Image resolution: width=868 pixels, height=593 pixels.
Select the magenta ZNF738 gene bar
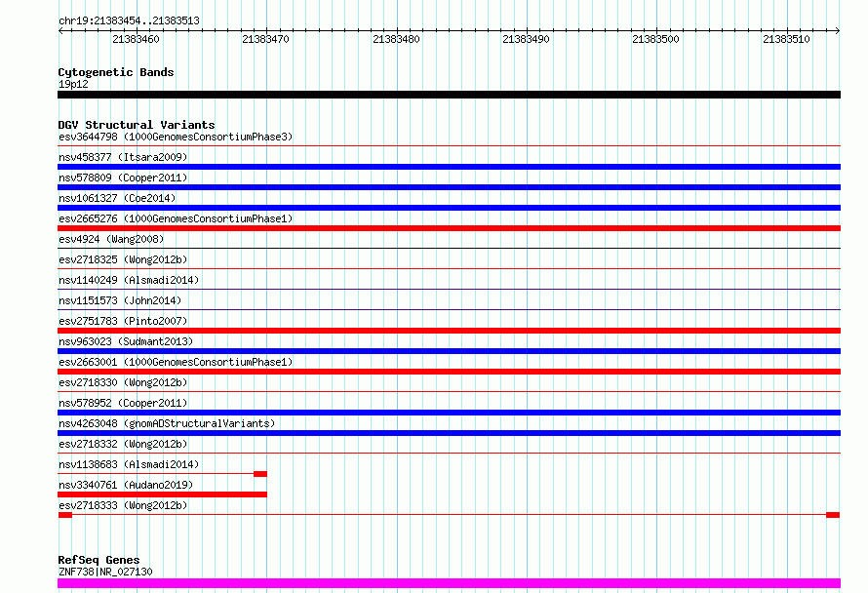coord(449,583)
